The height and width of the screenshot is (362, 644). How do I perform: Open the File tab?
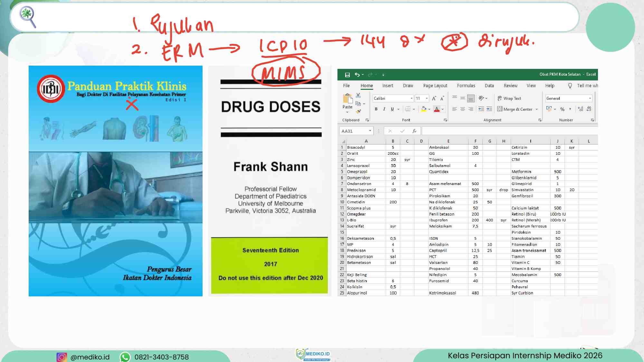346,86
